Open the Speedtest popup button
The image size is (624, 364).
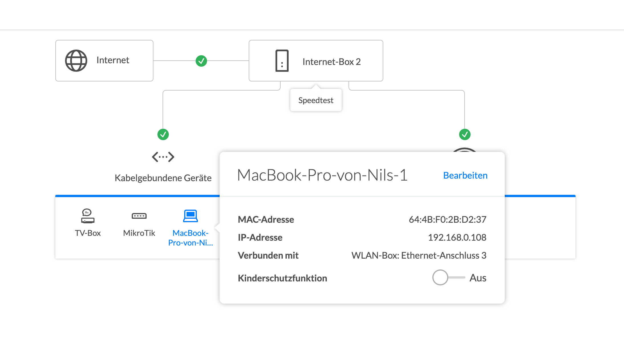pyautogui.click(x=316, y=100)
